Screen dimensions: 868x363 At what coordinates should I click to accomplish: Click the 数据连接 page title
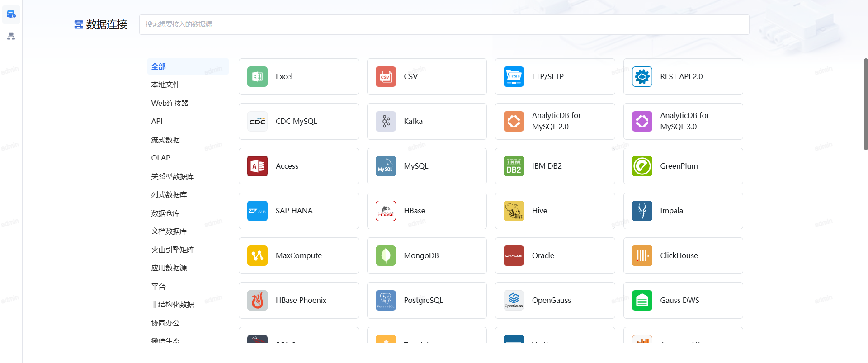click(107, 24)
